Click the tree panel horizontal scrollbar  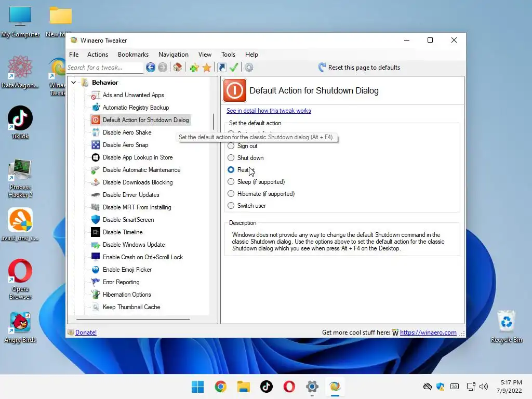point(133,319)
